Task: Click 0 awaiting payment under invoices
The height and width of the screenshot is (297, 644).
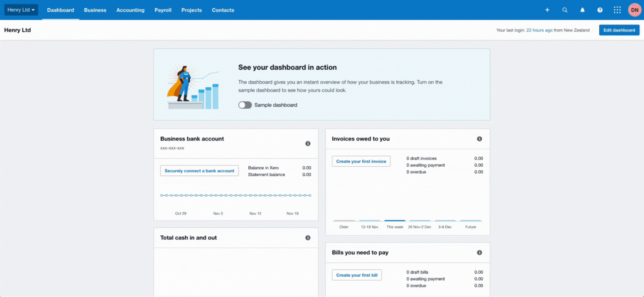Action: (x=426, y=165)
